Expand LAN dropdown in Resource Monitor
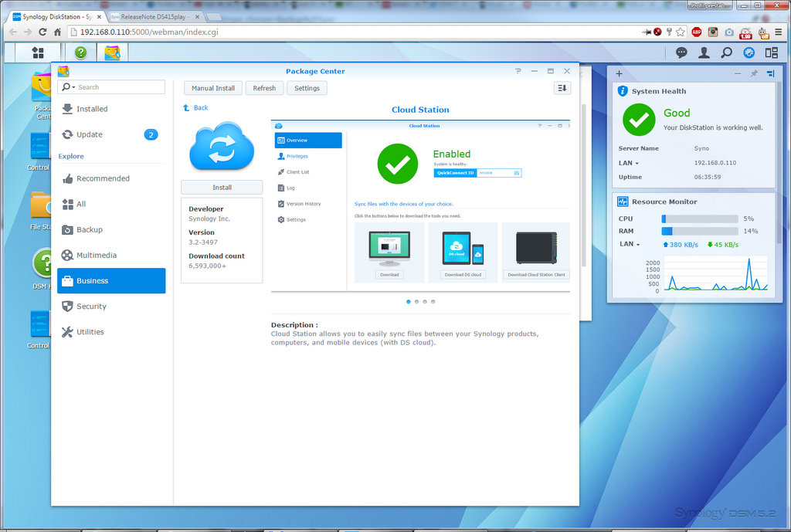This screenshot has height=532, width=791. click(637, 245)
